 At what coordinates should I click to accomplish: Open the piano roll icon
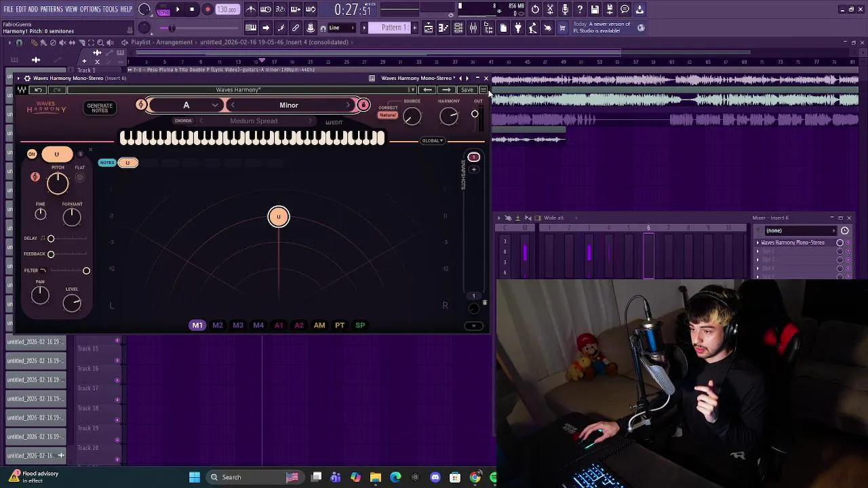(x=443, y=28)
